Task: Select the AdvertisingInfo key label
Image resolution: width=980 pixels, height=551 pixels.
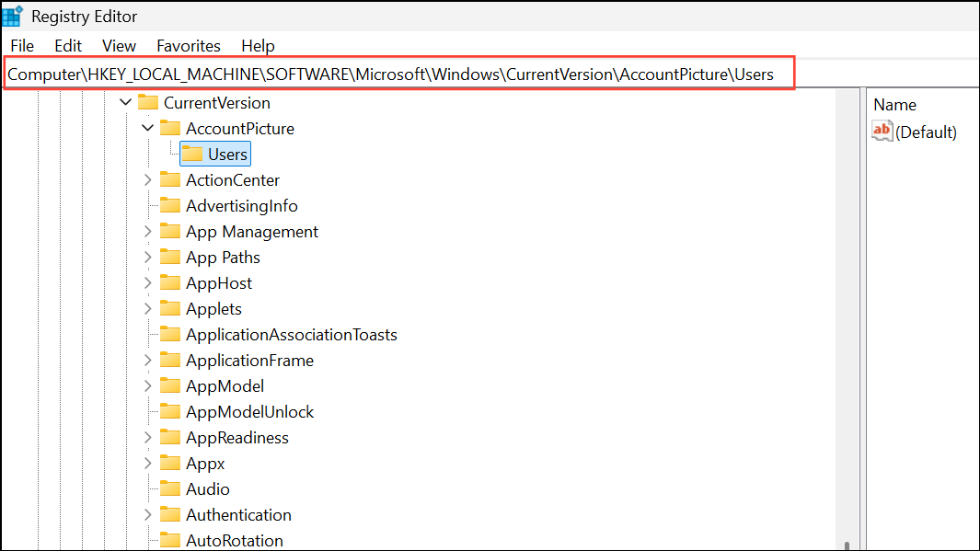Action: click(x=241, y=205)
